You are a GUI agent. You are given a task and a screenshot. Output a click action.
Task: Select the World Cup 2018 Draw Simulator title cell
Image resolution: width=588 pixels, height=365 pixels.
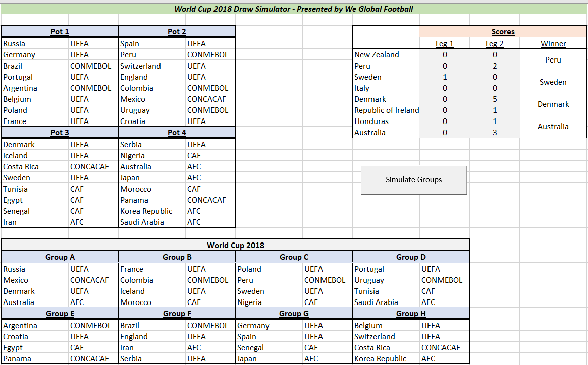[294, 9]
